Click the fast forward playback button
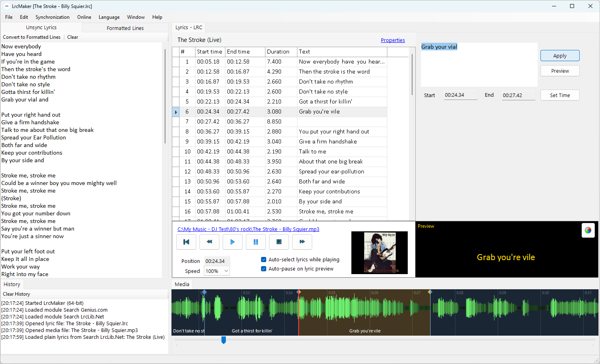Screen dimensions: 600x364 click(x=302, y=242)
